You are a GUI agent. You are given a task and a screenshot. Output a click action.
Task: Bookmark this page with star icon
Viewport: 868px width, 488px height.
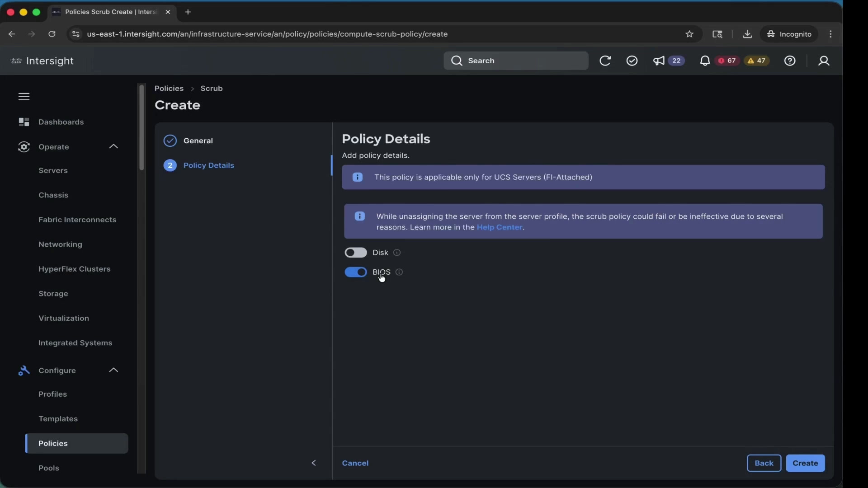(689, 34)
